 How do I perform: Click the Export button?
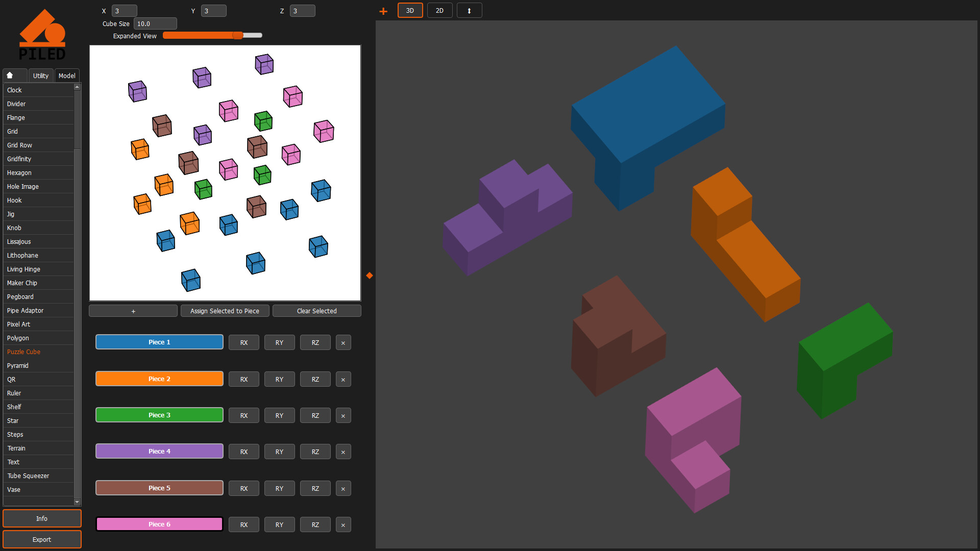pos(42,539)
